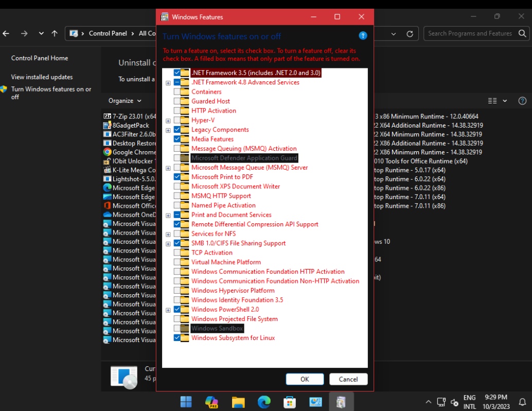Click OK in Windows Features dialog
Viewport: 532px width, 411px height.
point(305,379)
